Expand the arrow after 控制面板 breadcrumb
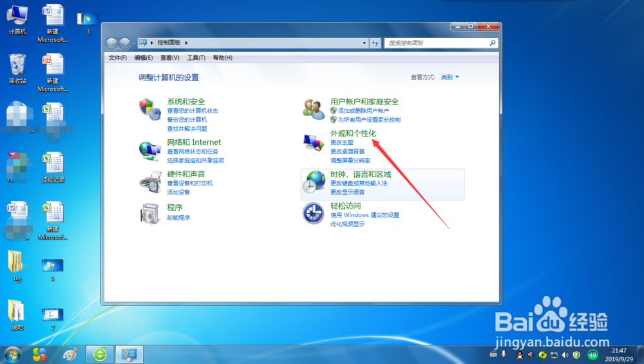This screenshot has width=644, height=364. [x=187, y=43]
